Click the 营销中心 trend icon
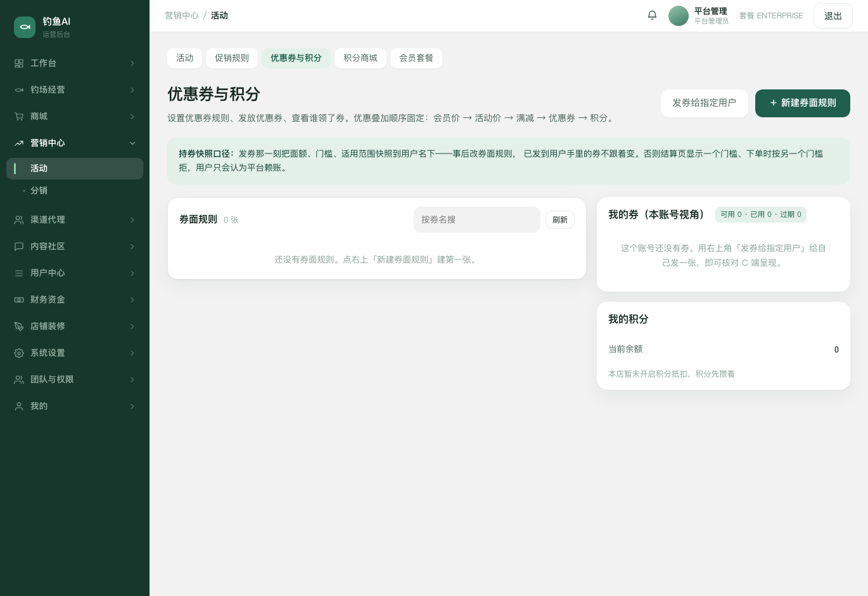The width and height of the screenshot is (868, 596). (19, 143)
